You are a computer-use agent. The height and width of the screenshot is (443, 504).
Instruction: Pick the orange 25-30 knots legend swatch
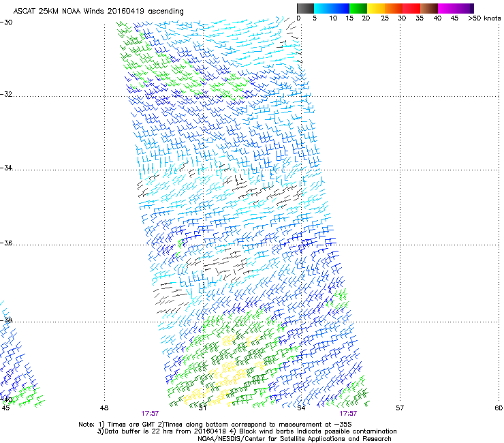click(394, 8)
